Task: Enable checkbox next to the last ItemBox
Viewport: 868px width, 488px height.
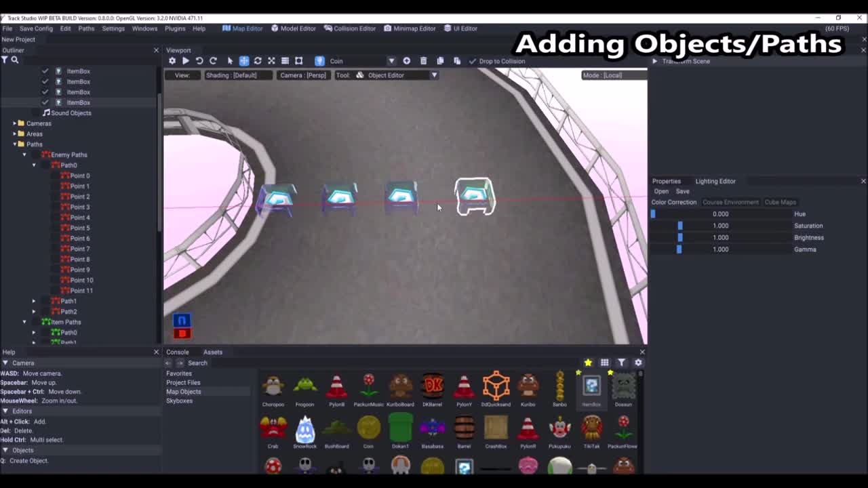Action: pyautogui.click(x=45, y=102)
